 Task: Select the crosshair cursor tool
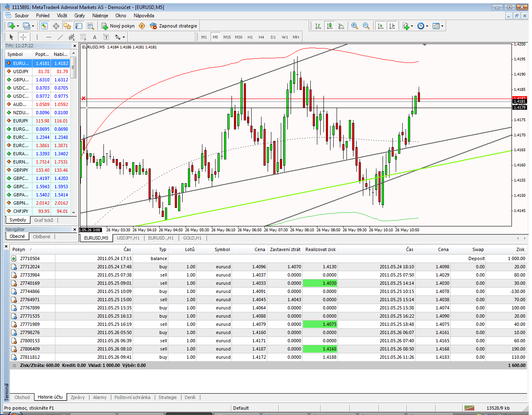(x=23, y=37)
